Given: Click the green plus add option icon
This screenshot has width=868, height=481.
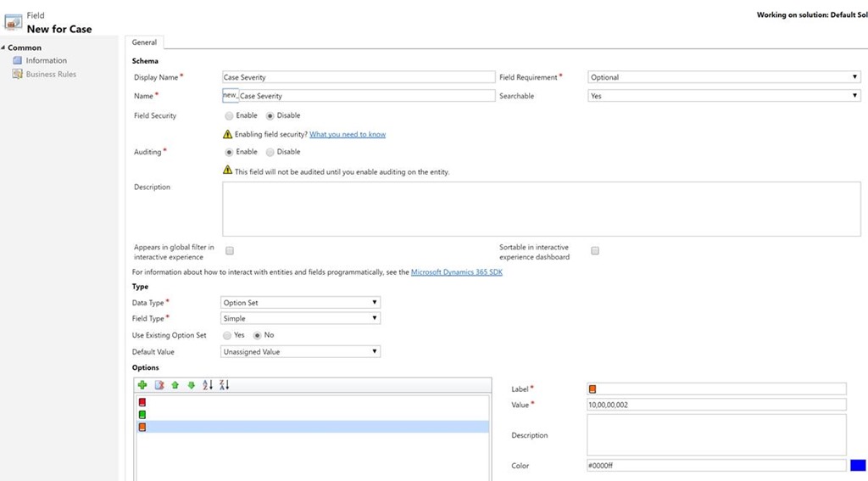Looking at the screenshot, I should (x=142, y=385).
